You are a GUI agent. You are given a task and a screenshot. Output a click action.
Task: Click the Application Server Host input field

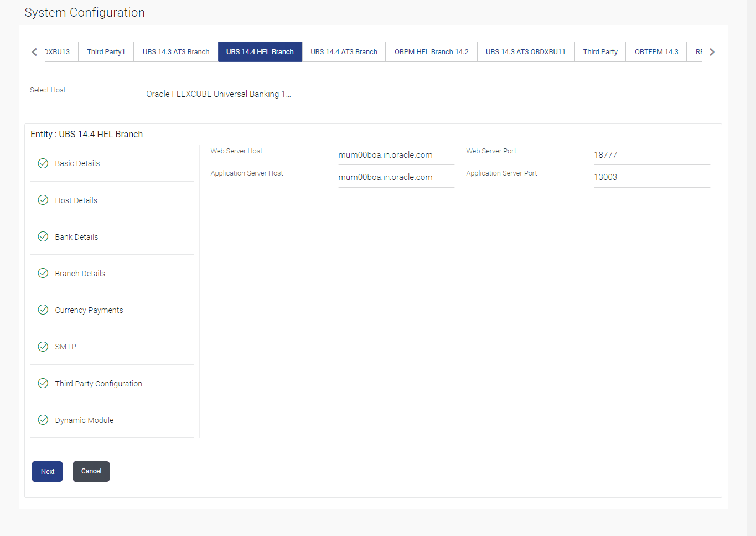(x=396, y=177)
